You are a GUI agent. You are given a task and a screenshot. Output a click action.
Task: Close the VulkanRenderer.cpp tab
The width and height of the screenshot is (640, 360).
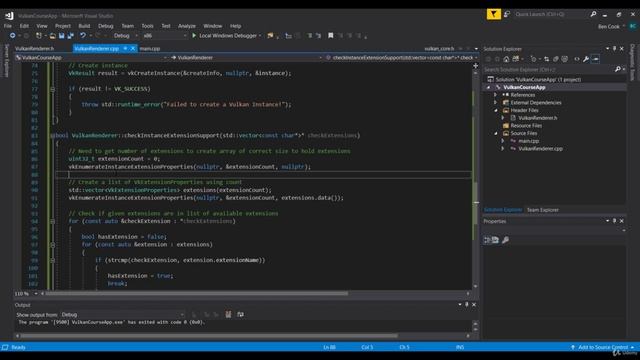point(133,48)
